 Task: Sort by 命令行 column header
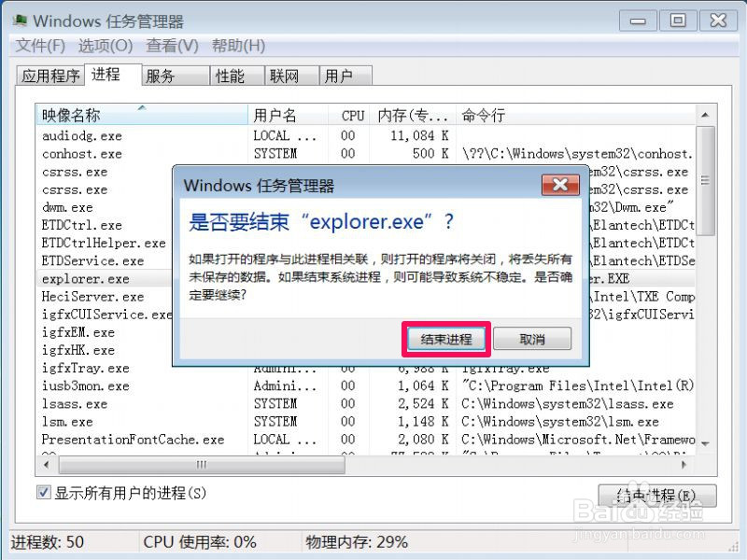click(x=576, y=115)
